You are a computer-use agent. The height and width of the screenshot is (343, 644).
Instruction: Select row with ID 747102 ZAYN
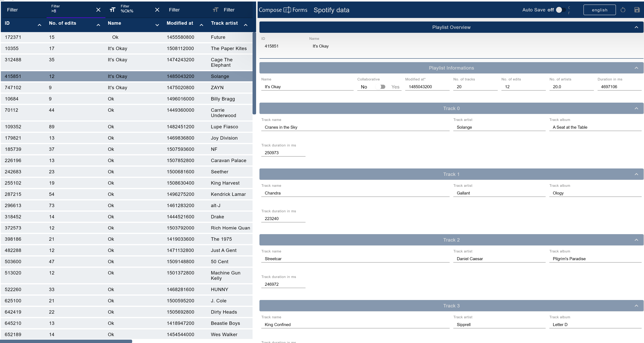pyautogui.click(x=126, y=88)
